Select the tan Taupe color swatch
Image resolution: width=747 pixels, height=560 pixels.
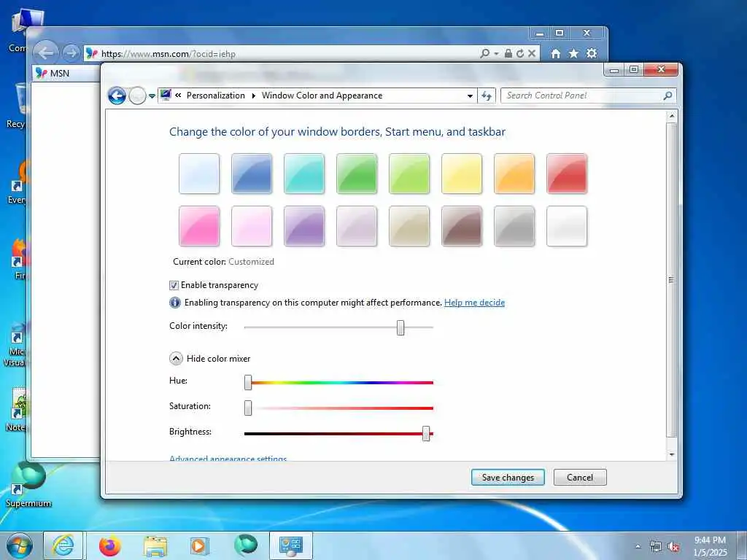pos(409,226)
